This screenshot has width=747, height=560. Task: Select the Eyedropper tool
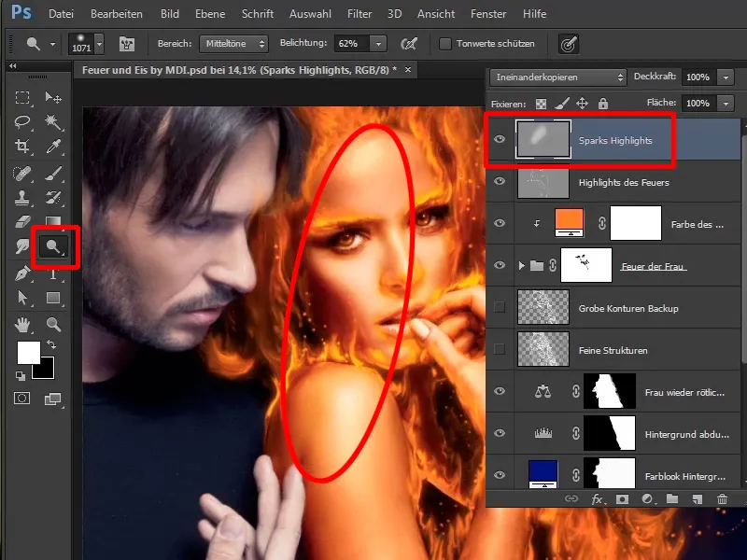click(53, 147)
